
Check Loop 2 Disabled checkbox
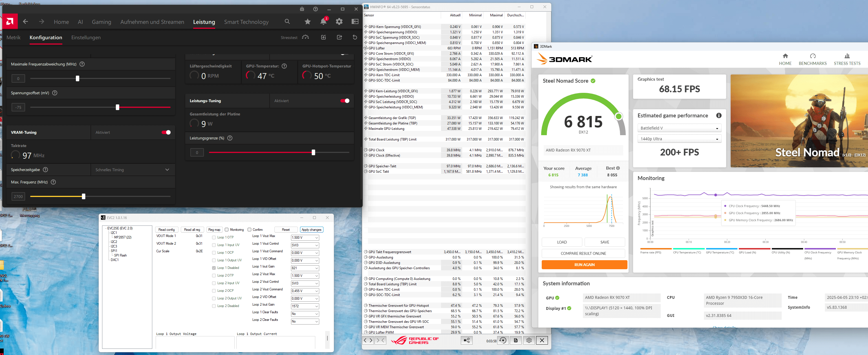(x=214, y=306)
